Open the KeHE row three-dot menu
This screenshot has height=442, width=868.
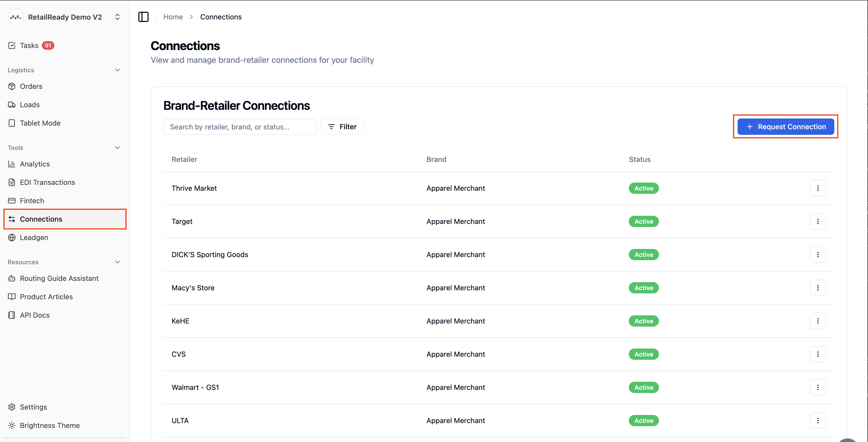click(818, 321)
